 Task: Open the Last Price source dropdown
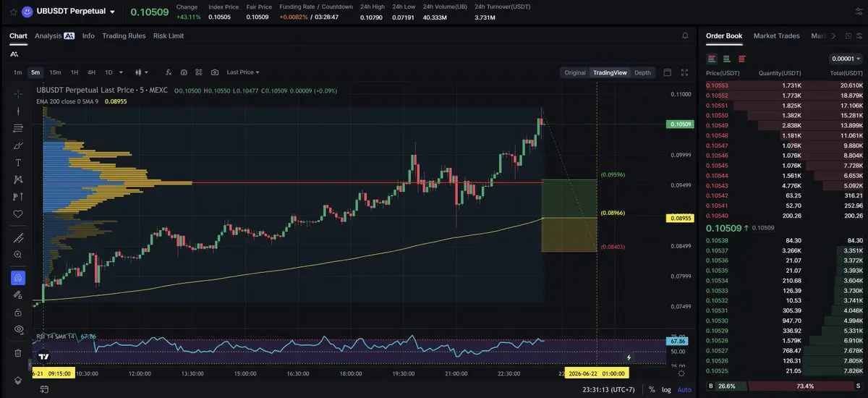click(x=243, y=72)
